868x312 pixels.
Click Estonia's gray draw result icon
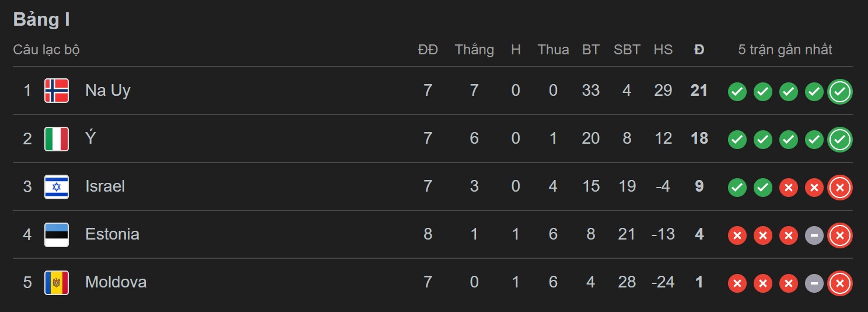814,235
